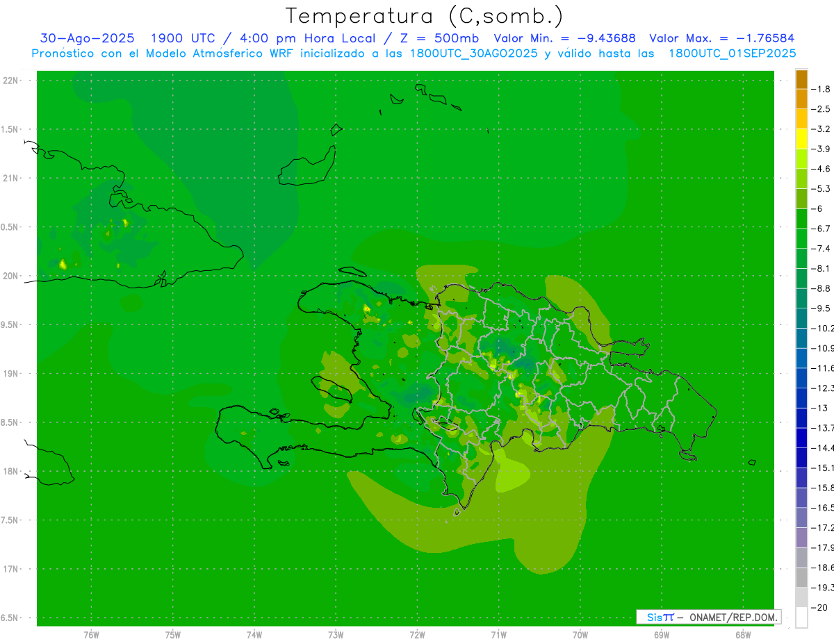This screenshot has height=644, width=834.
Task: Click the blue swatch between -11.6 and -12.3
Action: pos(801,378)
